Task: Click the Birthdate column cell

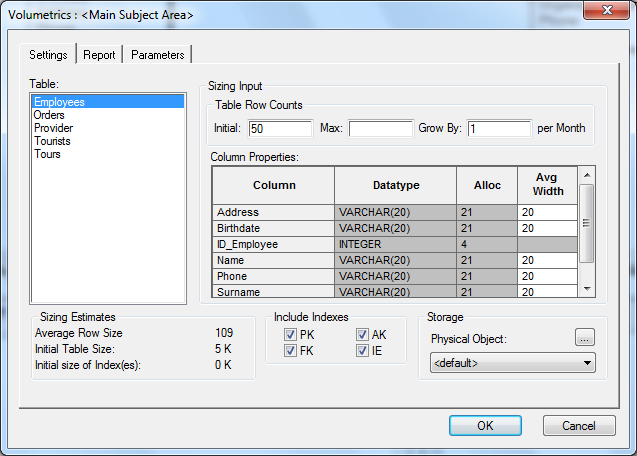Action: [273, 228]
